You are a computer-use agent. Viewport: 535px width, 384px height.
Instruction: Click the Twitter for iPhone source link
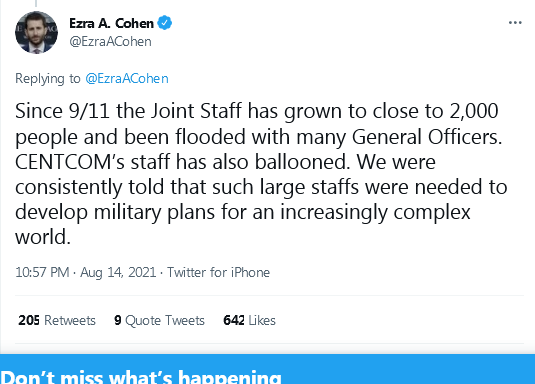pos(218,272)
